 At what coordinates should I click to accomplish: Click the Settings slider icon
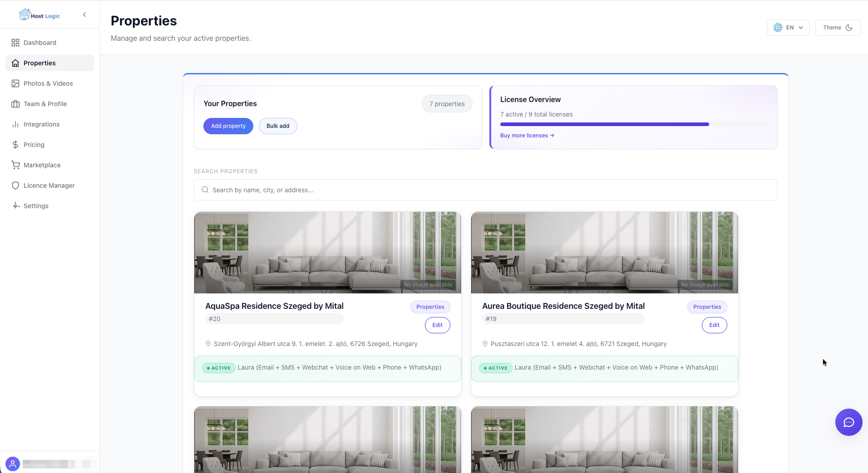point(15,206)
